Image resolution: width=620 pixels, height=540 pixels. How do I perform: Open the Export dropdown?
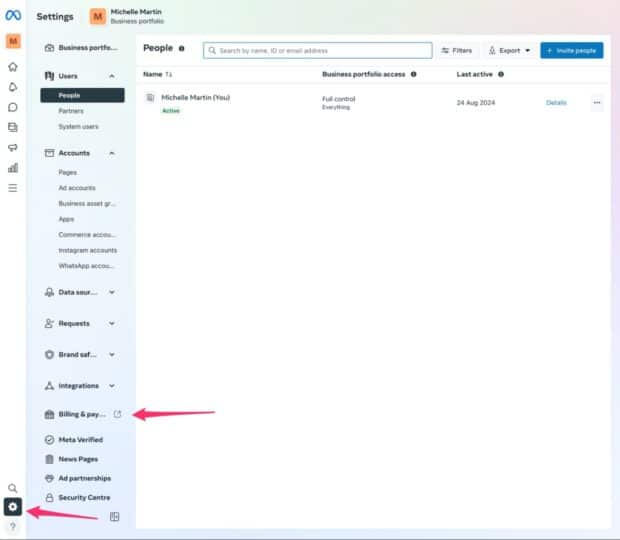[x=509, y=51]
